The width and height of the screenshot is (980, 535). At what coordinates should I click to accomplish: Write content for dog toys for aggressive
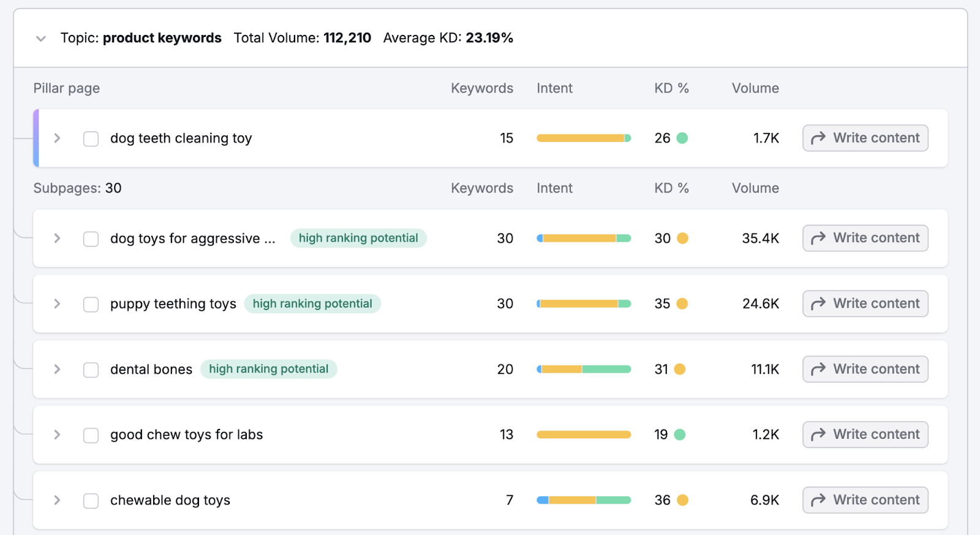[x=865, y=238]
